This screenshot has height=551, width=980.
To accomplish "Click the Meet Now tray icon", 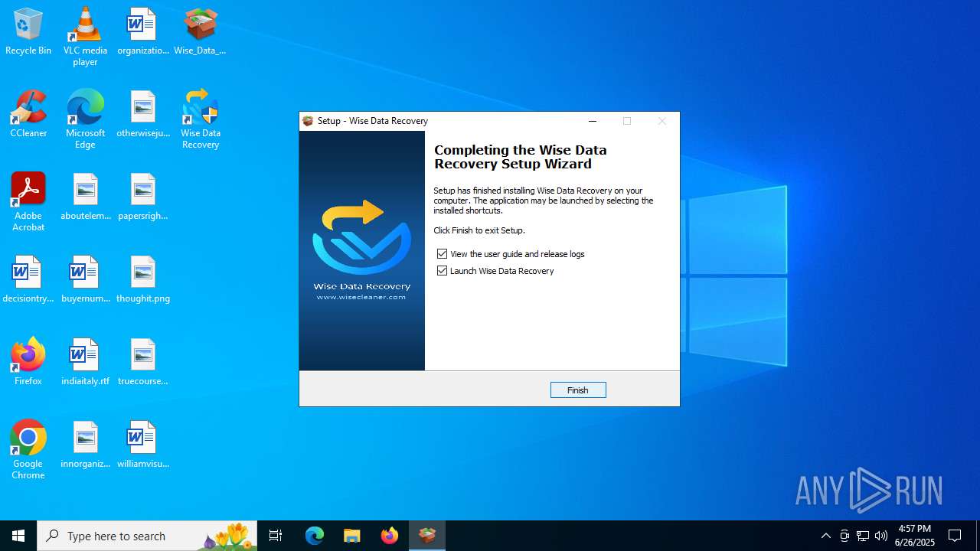I will point(844,536).
